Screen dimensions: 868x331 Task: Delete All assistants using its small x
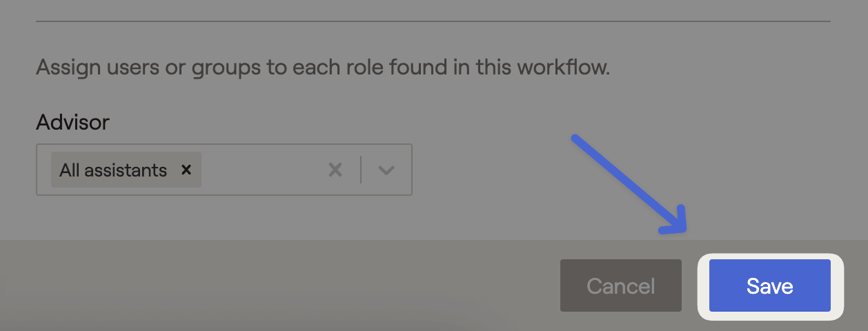pos(186,170)
